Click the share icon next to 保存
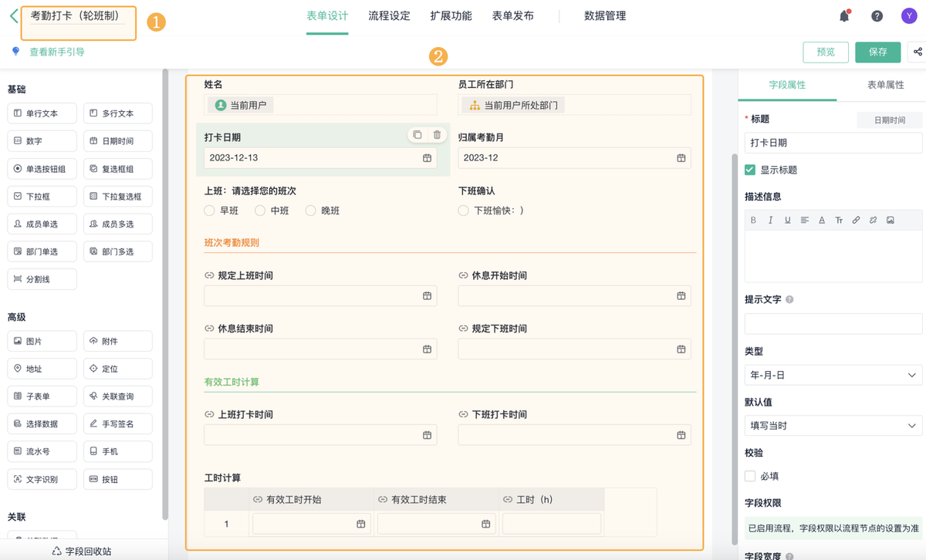The width and height of the screenshot is (926, 560). click(918, 52)
